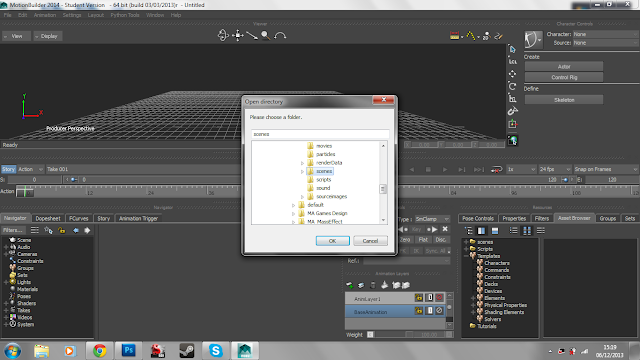Image resolution: width=640 pixels, height=360 pixels.
Task: Open the 24 fps frame rate dropdown
Action: (x=555, y=169)
